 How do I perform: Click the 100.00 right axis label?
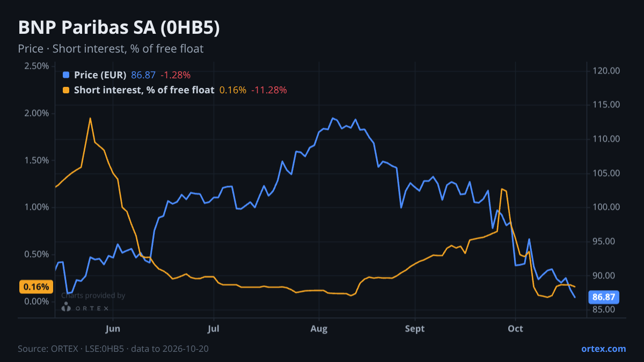click(606, 207)
